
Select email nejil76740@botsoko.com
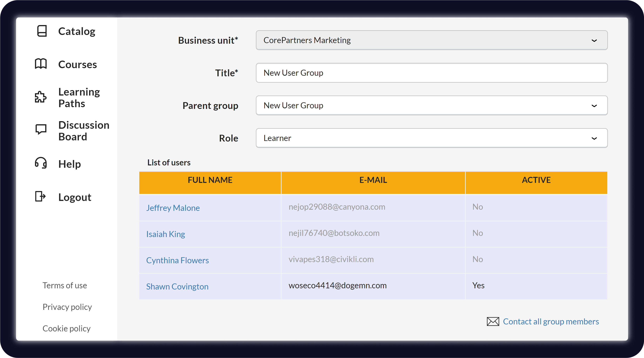[x=334, y=233]
